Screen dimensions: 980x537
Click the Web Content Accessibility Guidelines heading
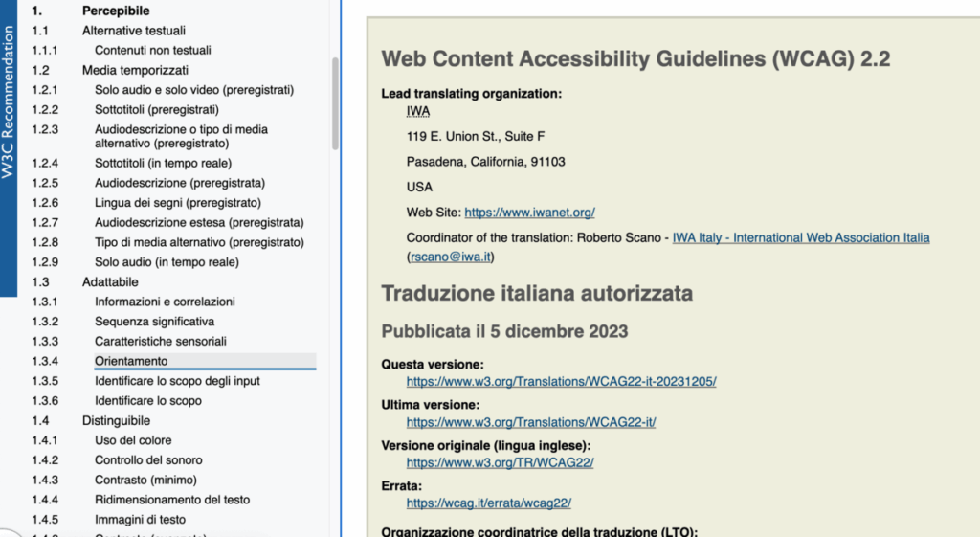click(x=635, y=58)
